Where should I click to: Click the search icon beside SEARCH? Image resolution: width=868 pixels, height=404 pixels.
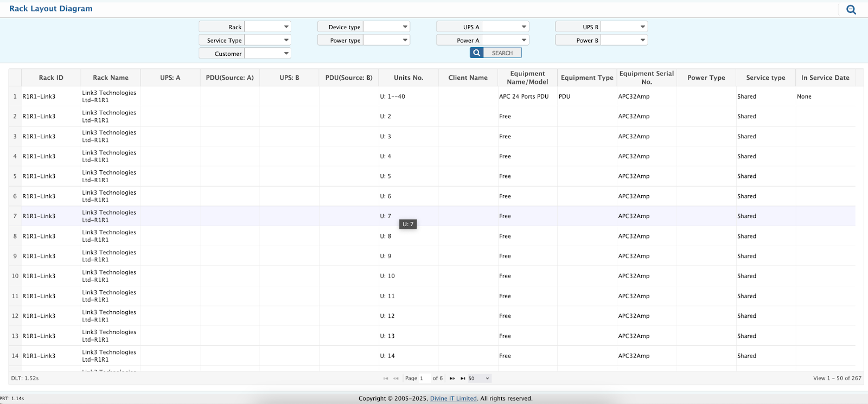point(476,53)
